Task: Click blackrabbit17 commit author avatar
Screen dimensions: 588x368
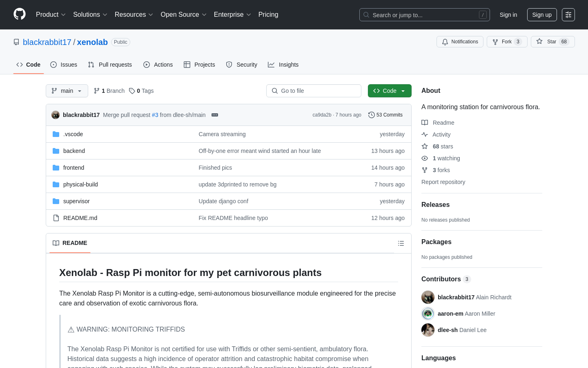Action: pyautogui.click(x=56, y=115)
